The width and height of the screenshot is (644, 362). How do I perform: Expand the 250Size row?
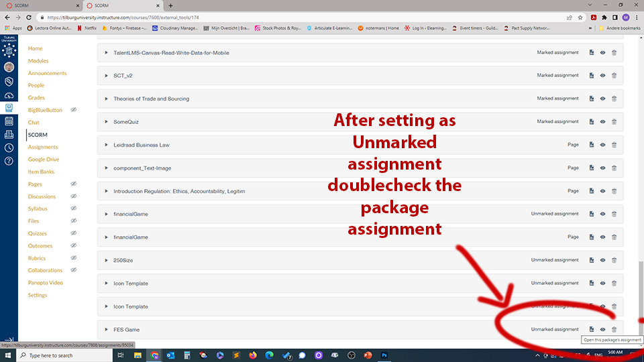[106, 260]
